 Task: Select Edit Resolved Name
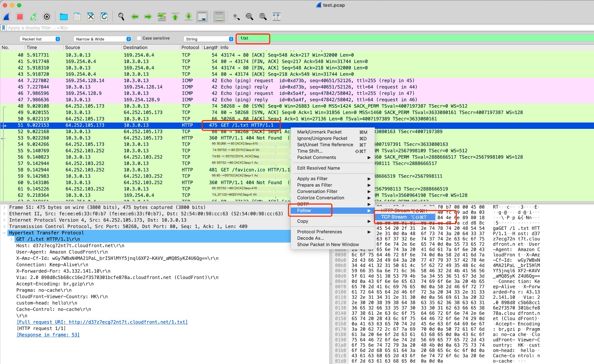[333, 168]
